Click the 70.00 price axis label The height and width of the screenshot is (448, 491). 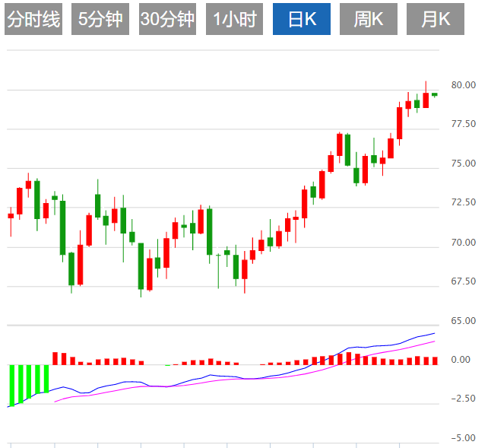464,243
